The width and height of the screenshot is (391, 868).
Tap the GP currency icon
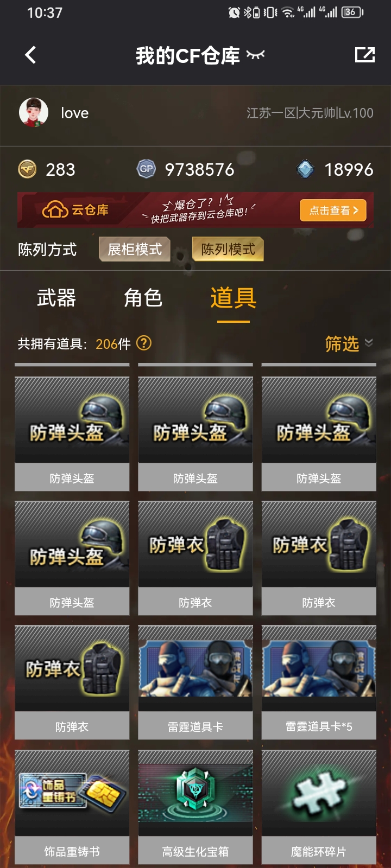pos(146,169)
